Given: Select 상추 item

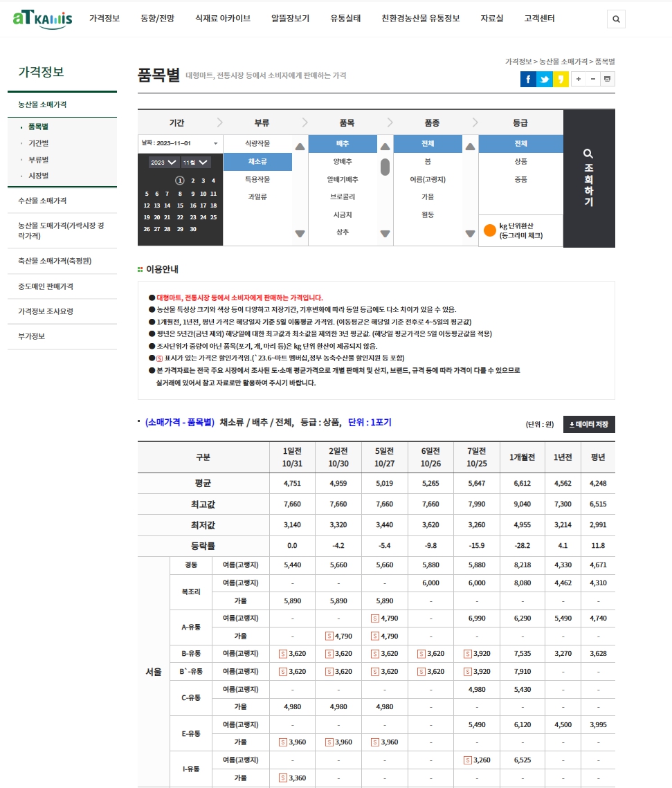Looking at the screenshot, I should coord(343,232).
